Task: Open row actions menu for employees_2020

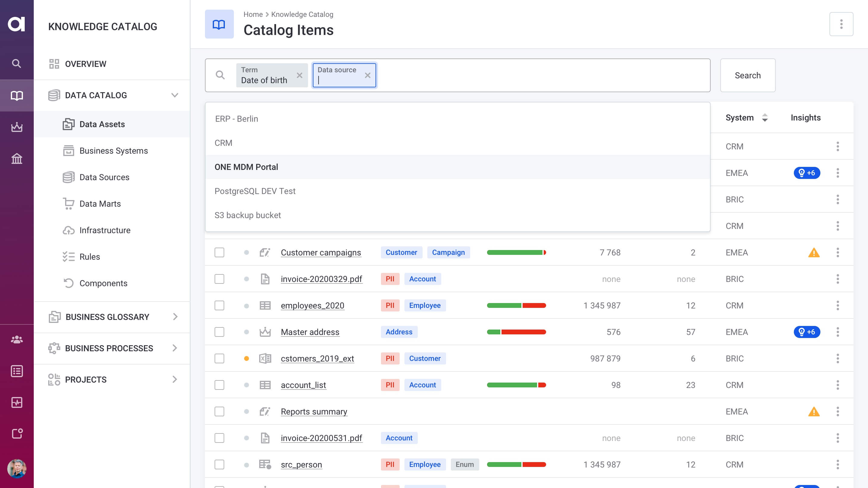Action: tap(838, 305)
